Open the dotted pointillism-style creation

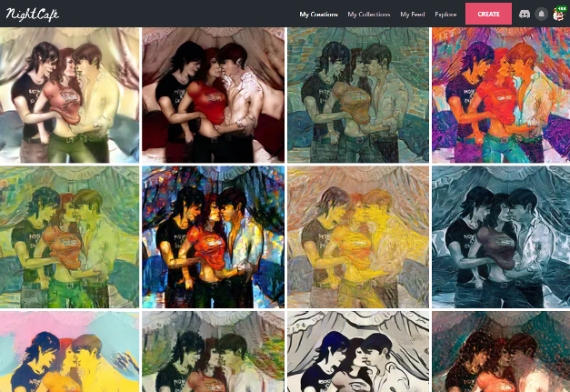point(501,352)
